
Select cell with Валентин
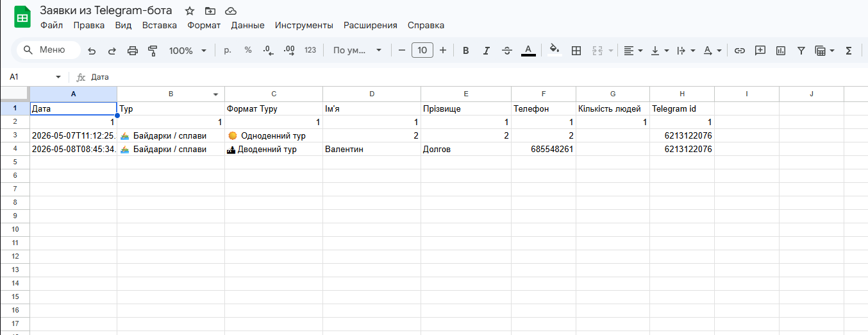[x=372, y=149]
